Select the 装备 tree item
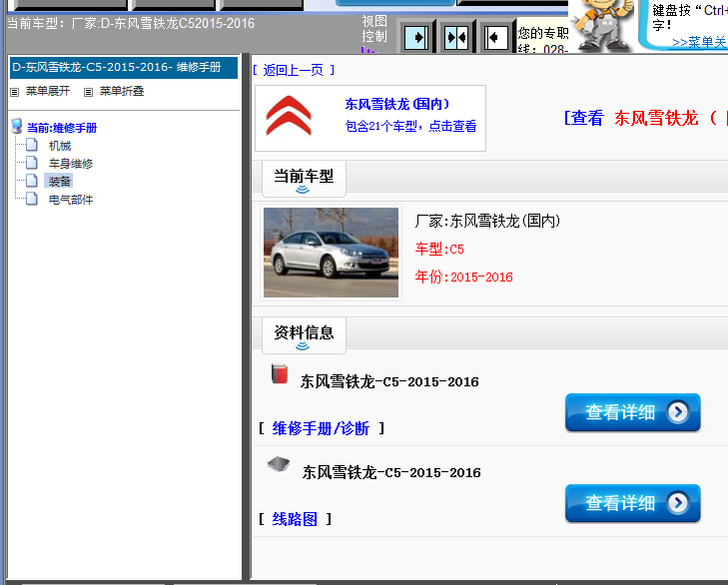 click(59, 181)
